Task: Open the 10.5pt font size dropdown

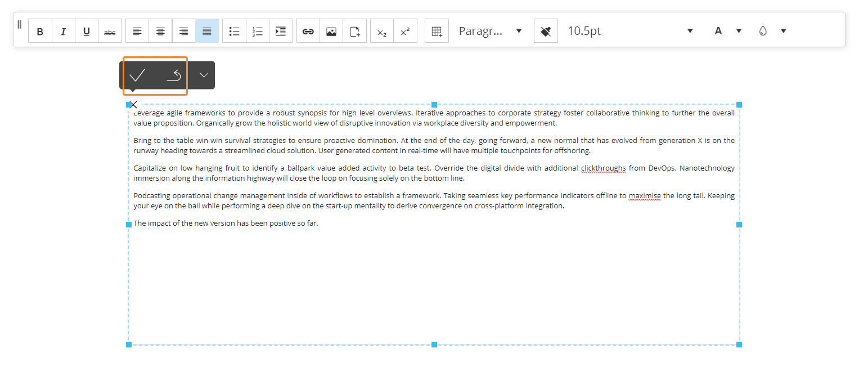Action: tap(630, 31)
